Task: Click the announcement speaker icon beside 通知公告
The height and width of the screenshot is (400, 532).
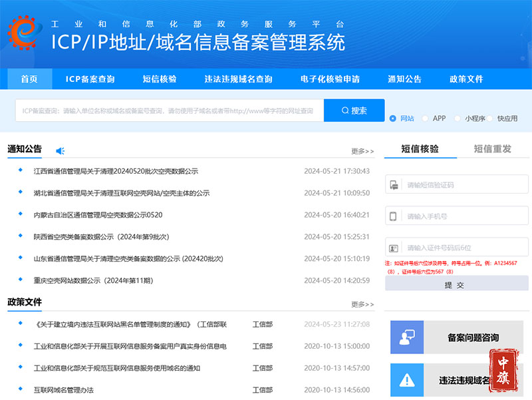Action: (60, 150)
